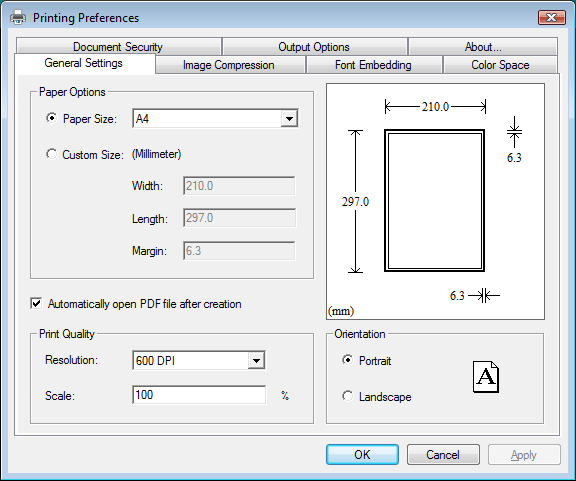
Task: Show the About... tab
Action: 483,47
